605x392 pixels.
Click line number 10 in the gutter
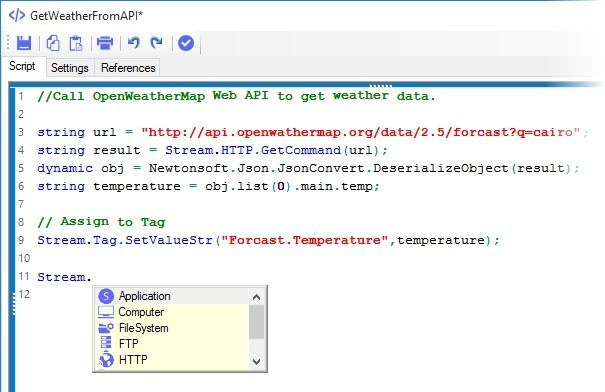24,258
